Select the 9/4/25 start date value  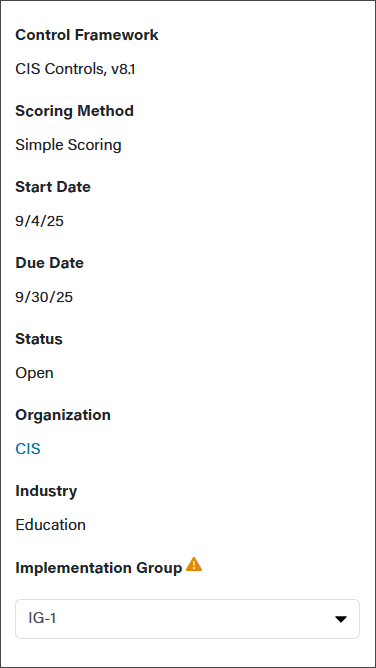[40, 221]
